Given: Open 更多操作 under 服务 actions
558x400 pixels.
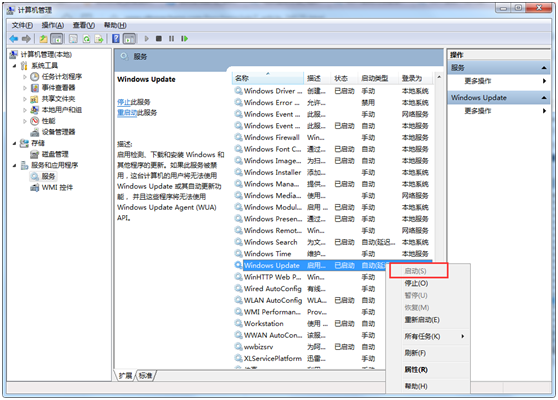Looking at the screenshot, I should click(x=478, y=81).
